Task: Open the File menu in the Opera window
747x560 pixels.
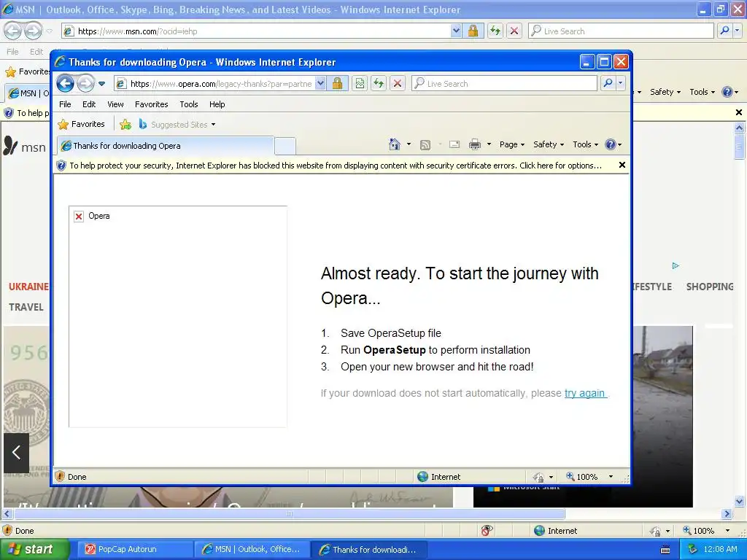Action: click(65, 104)
